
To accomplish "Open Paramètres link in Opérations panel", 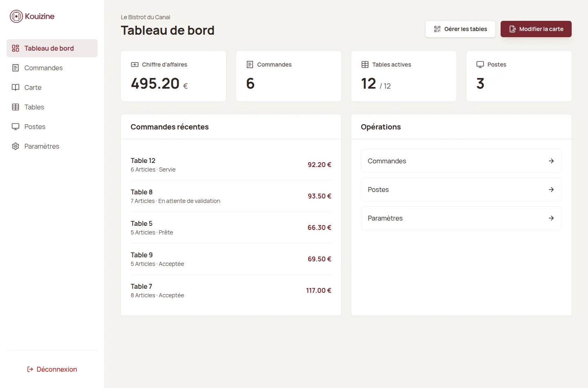I will pyautogui.click(x=461, y=218).
